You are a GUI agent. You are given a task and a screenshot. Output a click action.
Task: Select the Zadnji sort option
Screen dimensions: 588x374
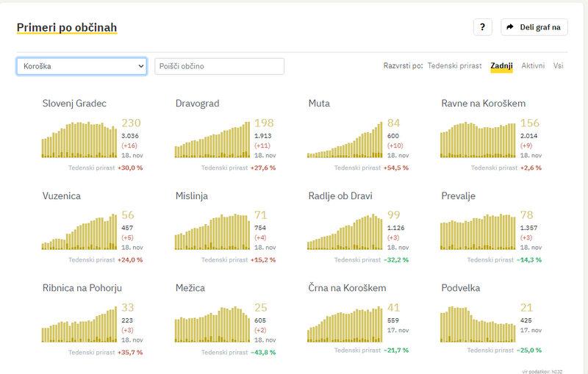(x=502, y=65)
